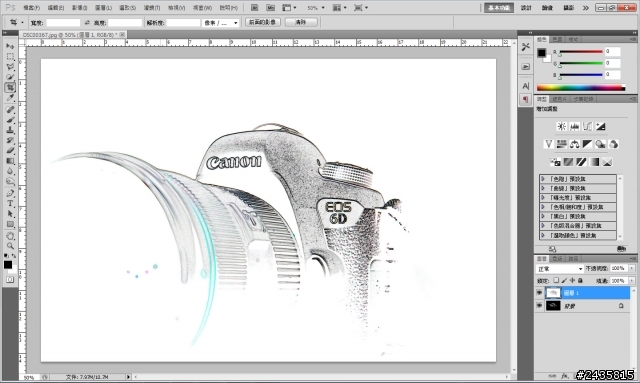
Task: Toggle lock all in the Layers panel
Action: coord(580,281)
